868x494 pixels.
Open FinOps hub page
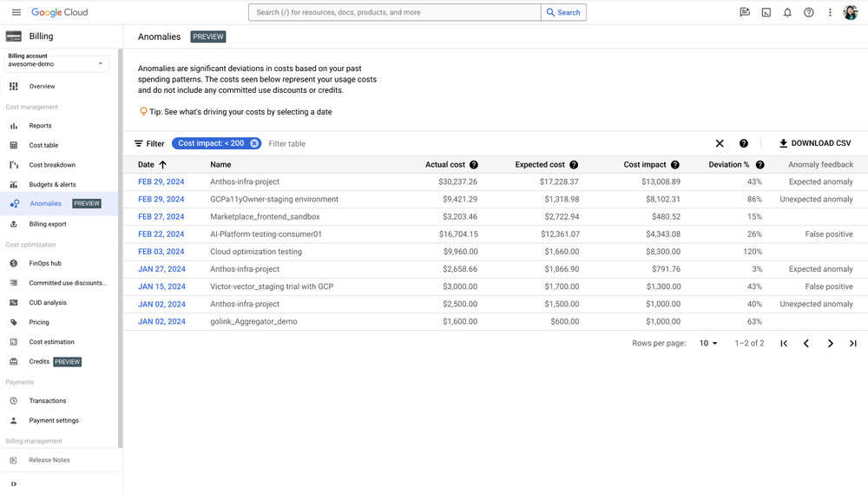coord(45,263)
